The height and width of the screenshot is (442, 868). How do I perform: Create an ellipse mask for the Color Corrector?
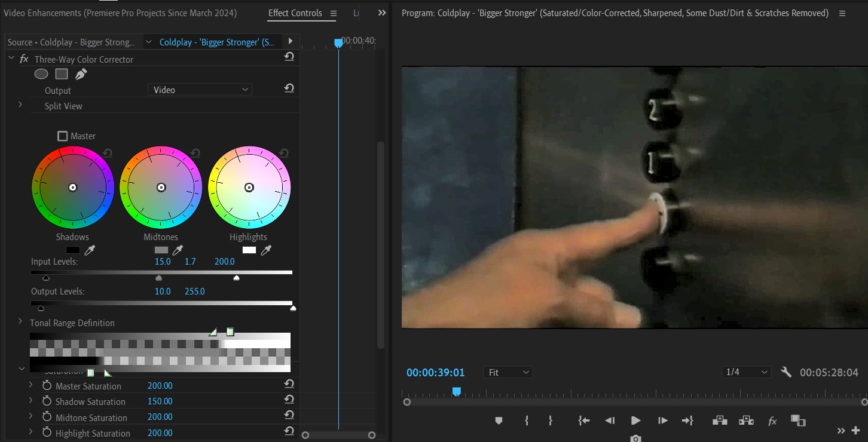pos(41,74)
